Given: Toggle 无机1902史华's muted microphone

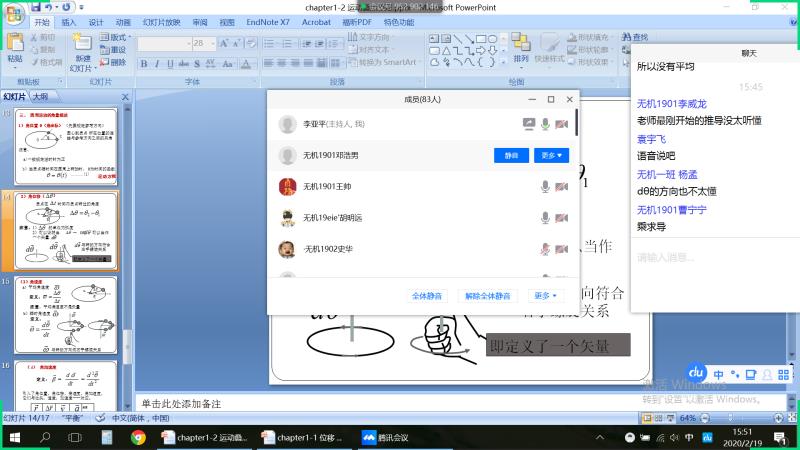Looking at the screenshot, I should coord(545,249).
